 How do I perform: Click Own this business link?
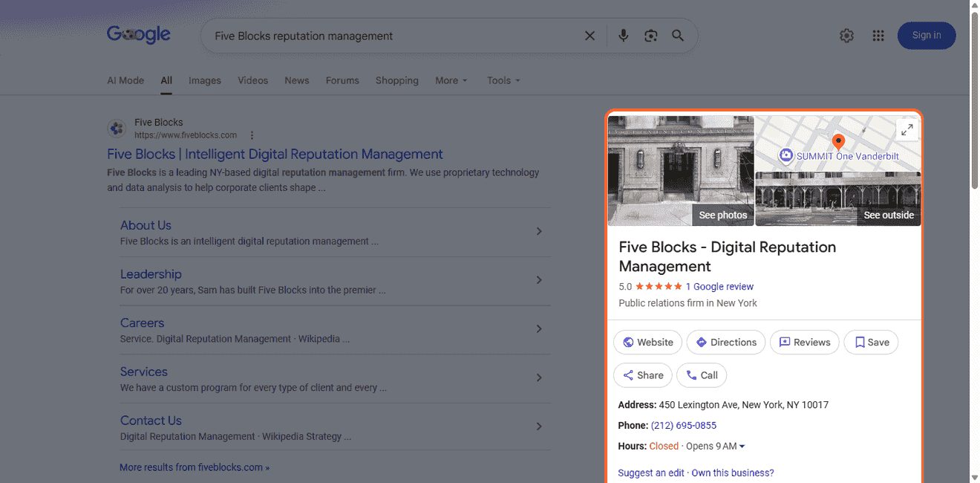coord(733,473)
